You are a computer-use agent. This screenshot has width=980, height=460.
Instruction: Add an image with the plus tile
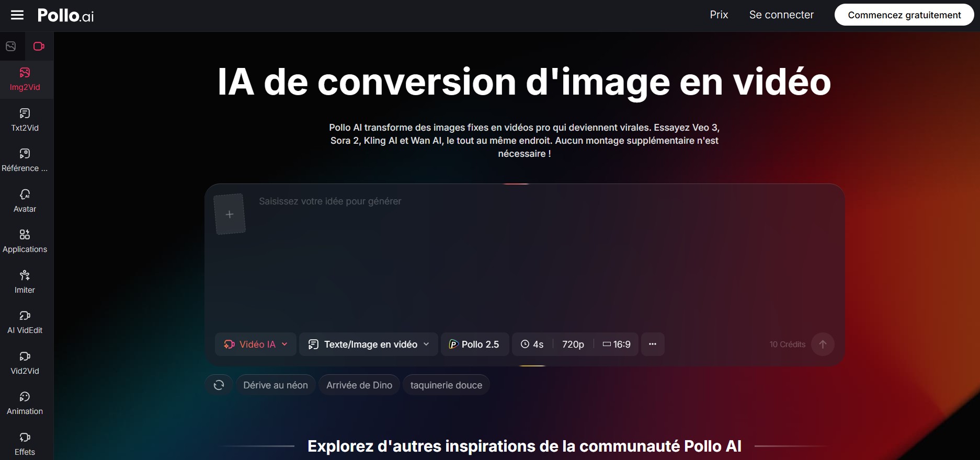[x=230, y=214]
